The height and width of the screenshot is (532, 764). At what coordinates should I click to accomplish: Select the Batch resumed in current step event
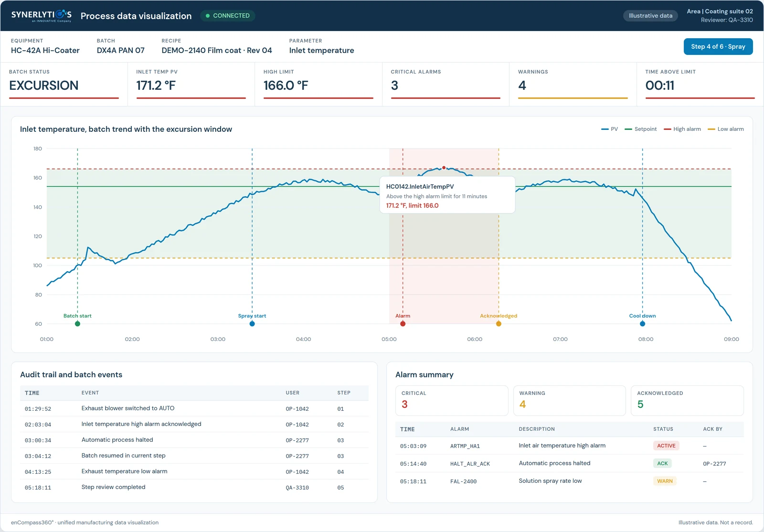coord(194,456)
